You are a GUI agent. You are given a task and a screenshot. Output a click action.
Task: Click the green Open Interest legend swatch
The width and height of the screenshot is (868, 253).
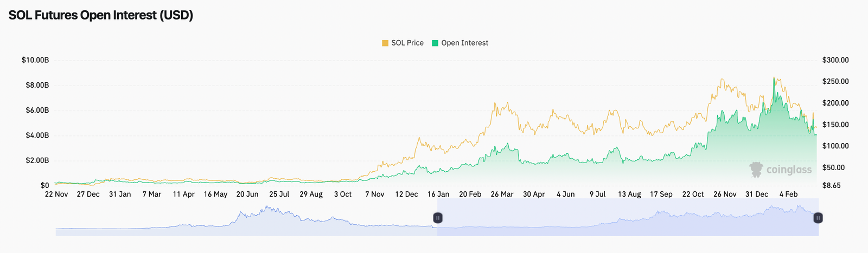click(435, 43)
